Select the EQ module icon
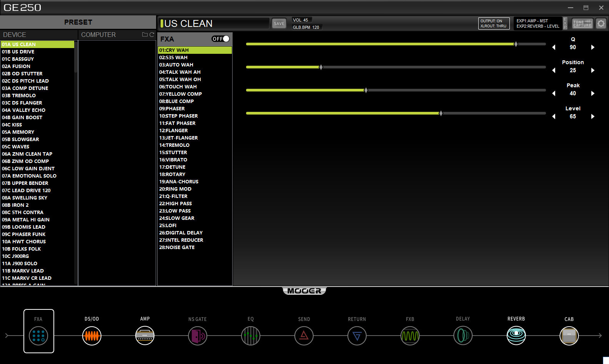 click(251, 336)
